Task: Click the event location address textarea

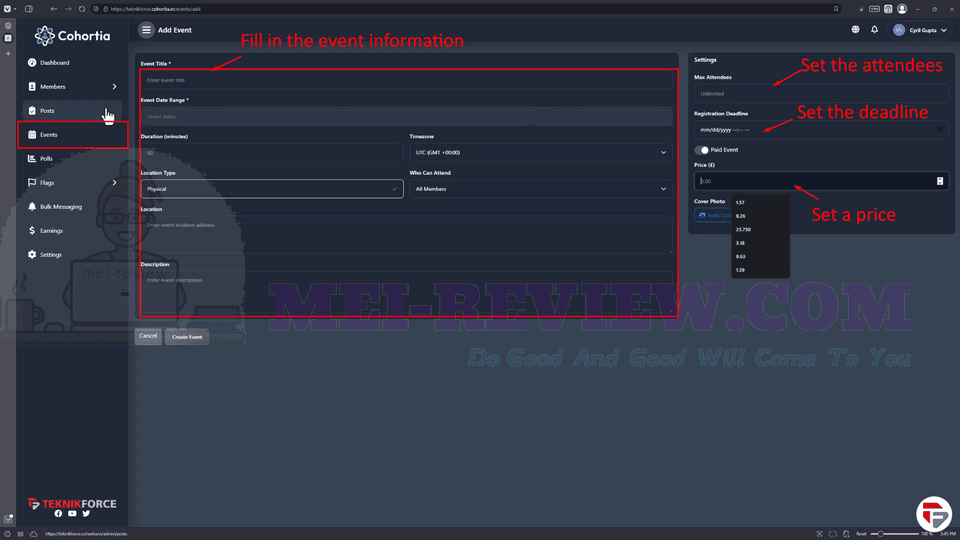Action: [407, 234]
